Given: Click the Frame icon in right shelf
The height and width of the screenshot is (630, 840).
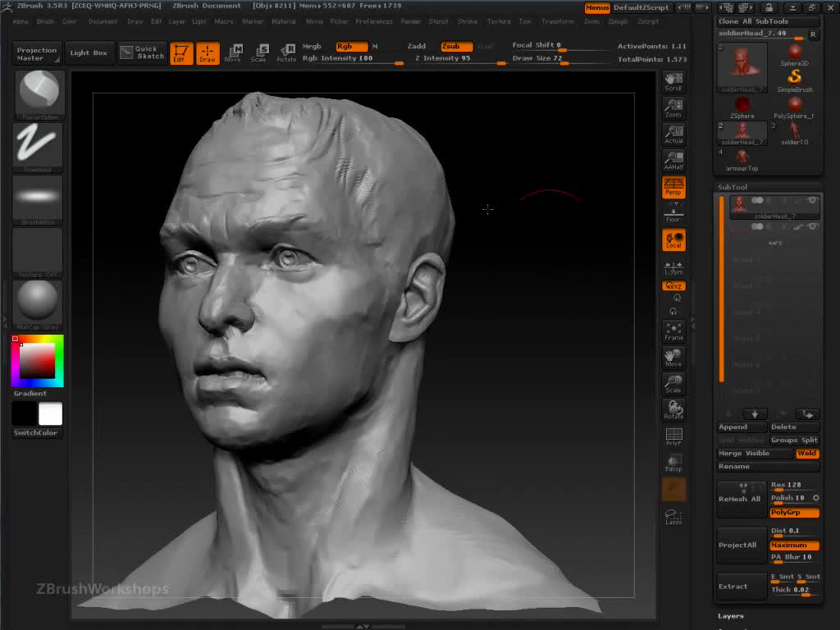Looking at the screenshot, I should coord(673,331).
